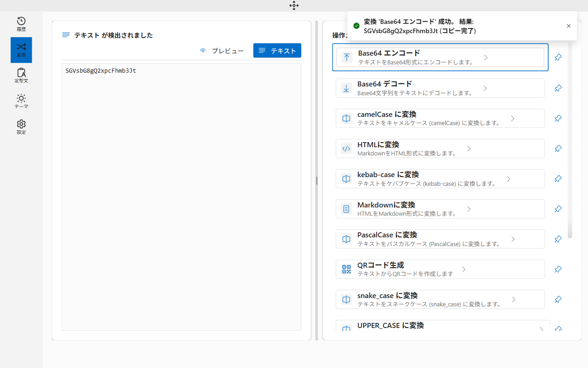Pin the snake_case に変換 conversion
The width and height of the screenshot is (588, 368).
coord(558,299)
